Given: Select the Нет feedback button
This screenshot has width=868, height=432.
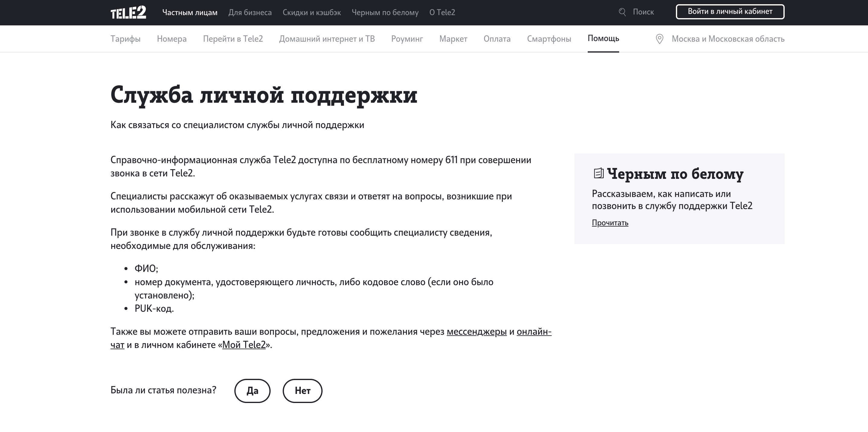Looking at the screenshot, I should pos(302,391).
